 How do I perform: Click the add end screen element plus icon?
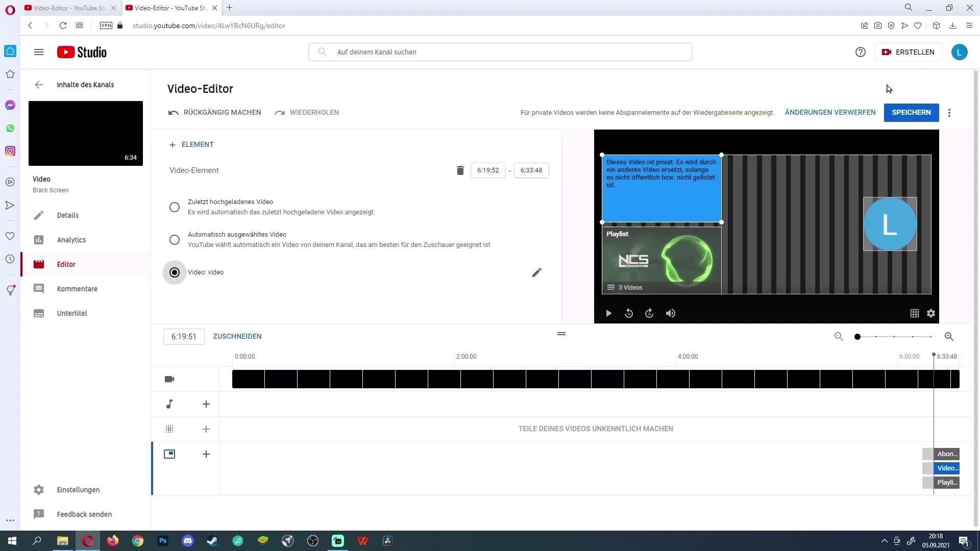coord(206,454)
